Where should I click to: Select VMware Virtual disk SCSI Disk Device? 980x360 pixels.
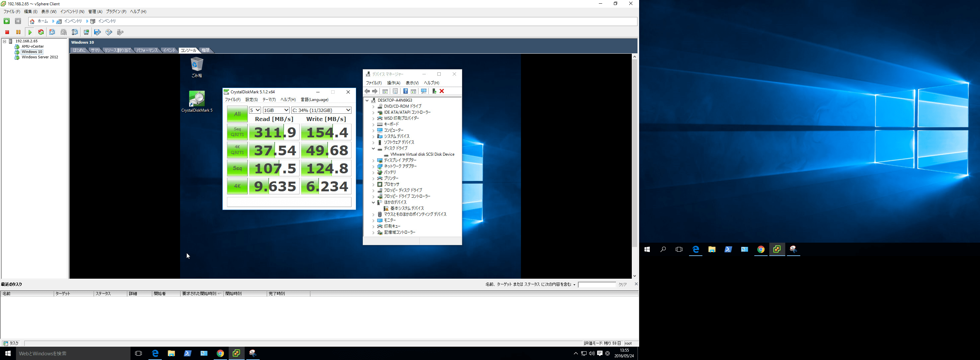point(422,155)
